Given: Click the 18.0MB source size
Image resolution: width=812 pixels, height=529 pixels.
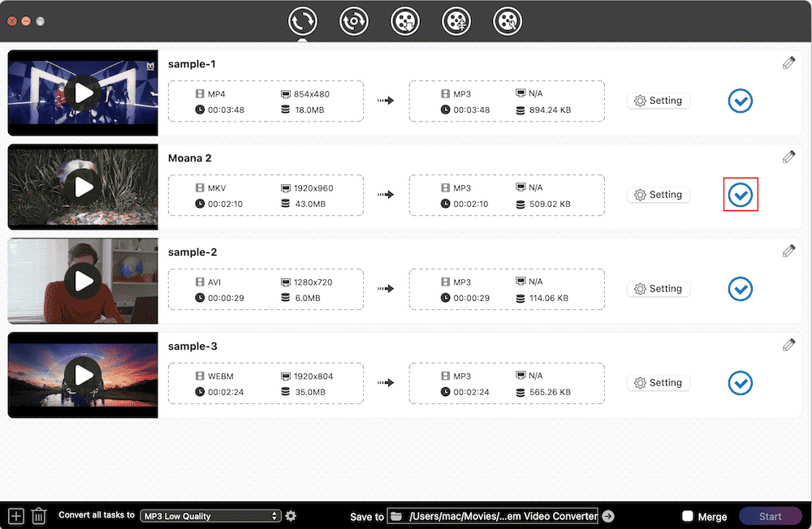Looking at the screenshot, I should tap(309, 110).
